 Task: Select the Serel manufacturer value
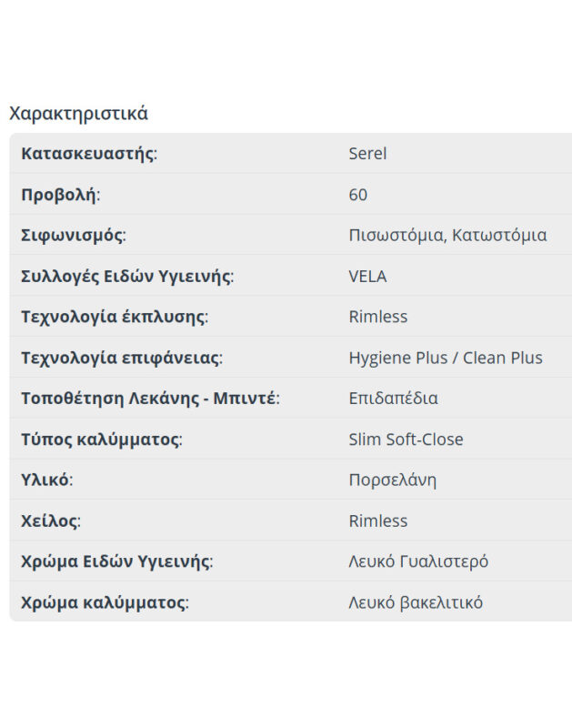click(x=367, y=153)
